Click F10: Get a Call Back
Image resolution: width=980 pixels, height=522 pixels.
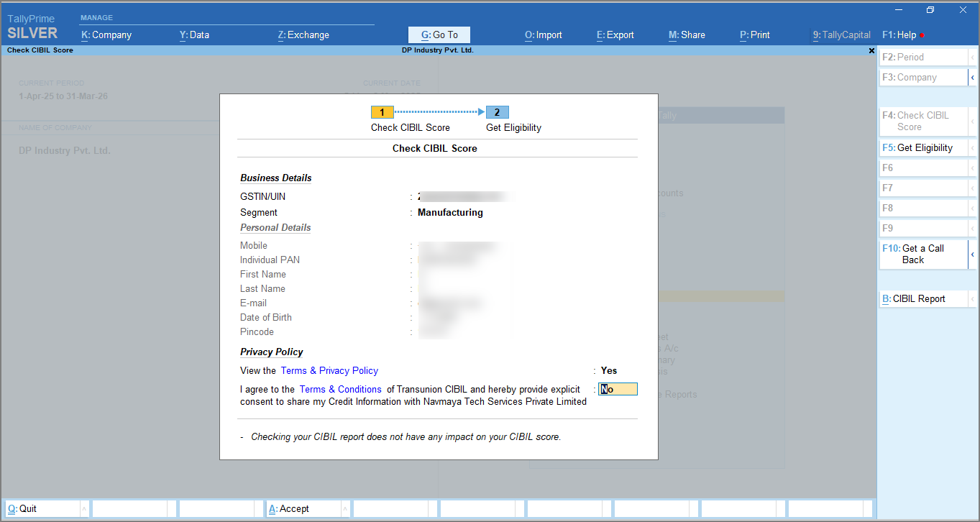point(924,254)
